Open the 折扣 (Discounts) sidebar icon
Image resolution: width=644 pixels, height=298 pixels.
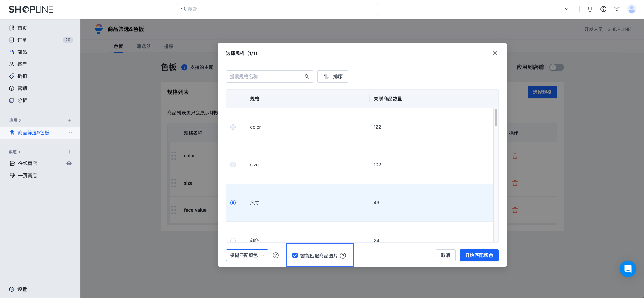[x=12, y=76]
